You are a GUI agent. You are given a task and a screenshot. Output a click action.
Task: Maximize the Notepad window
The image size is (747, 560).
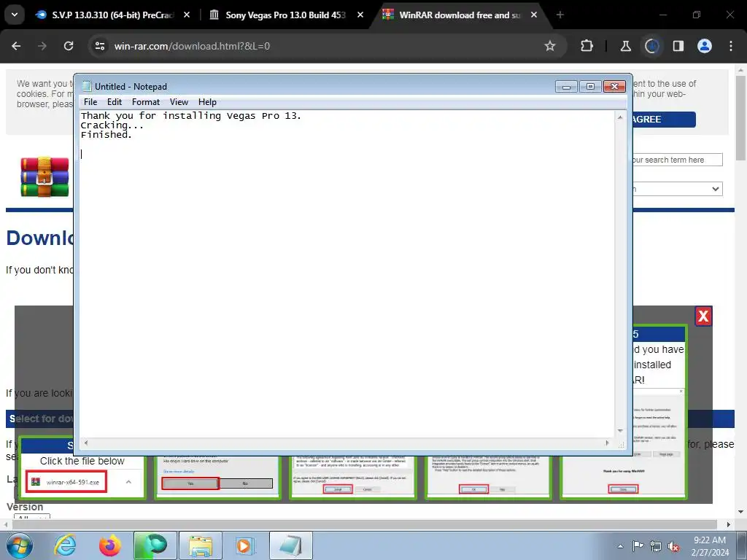pyautogui.click(x=590, y=86)
